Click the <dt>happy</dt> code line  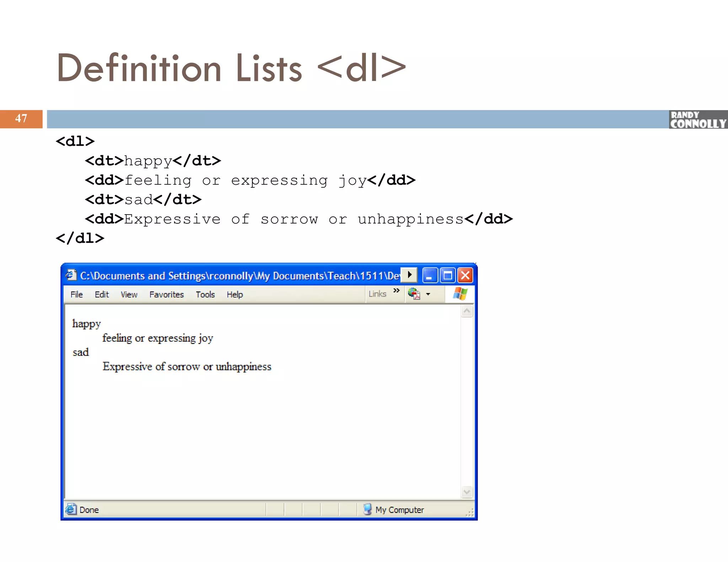153,161
